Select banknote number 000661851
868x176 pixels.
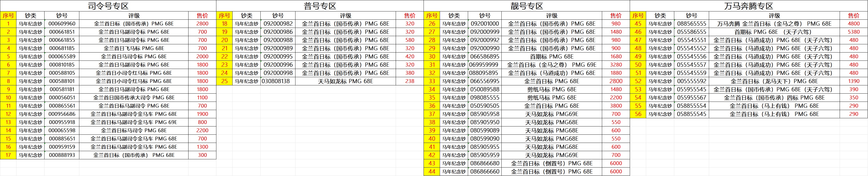tap(62, 32)
